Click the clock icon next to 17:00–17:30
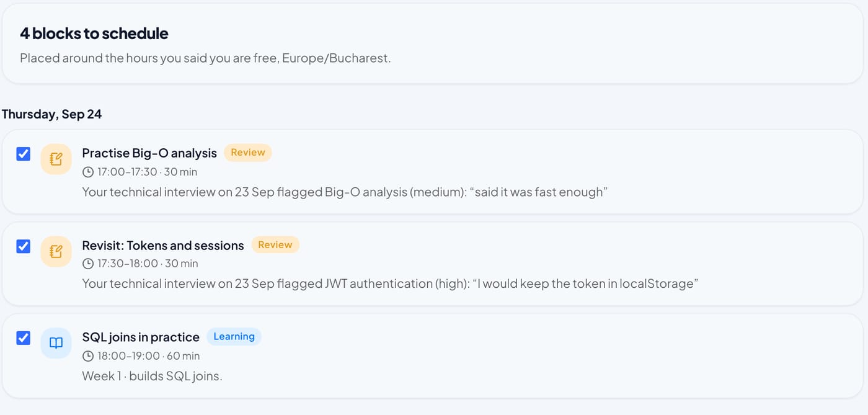The width and height of the screenshot is (868, 415). (x=88, y=172)
